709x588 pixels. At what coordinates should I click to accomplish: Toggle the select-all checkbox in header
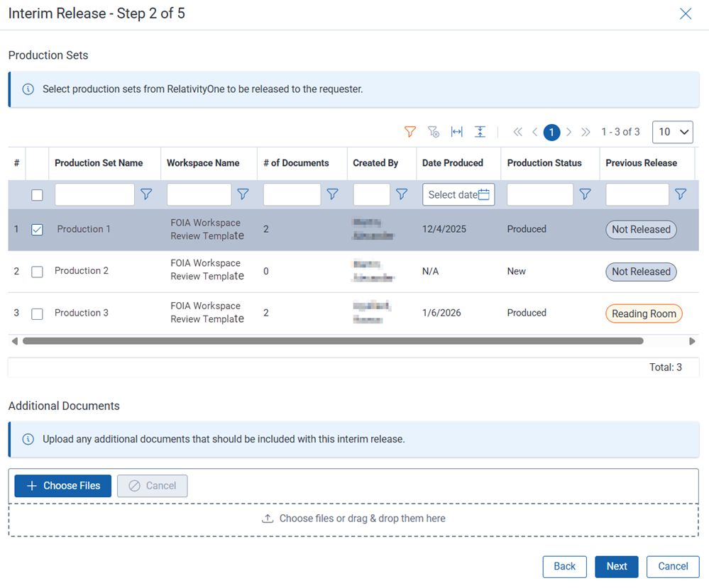tap(37, 195)
